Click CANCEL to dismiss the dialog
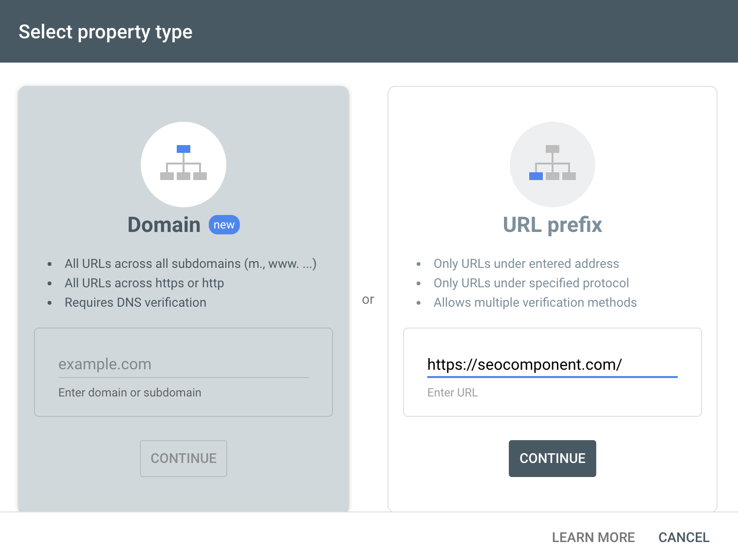 tap(684, 538)
